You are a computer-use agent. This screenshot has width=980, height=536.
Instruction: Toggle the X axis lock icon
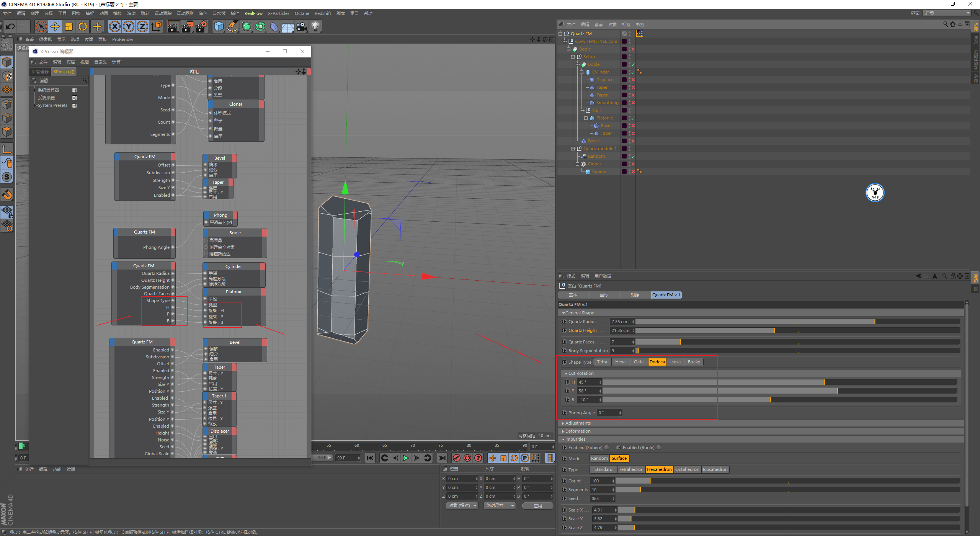[x=114, y=26]
